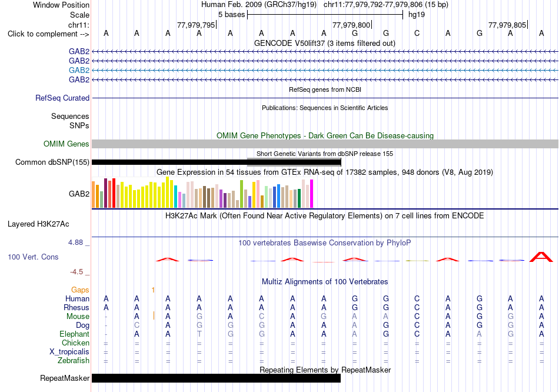Click the H3K27Ac Mark ENCODE track title

325,216
